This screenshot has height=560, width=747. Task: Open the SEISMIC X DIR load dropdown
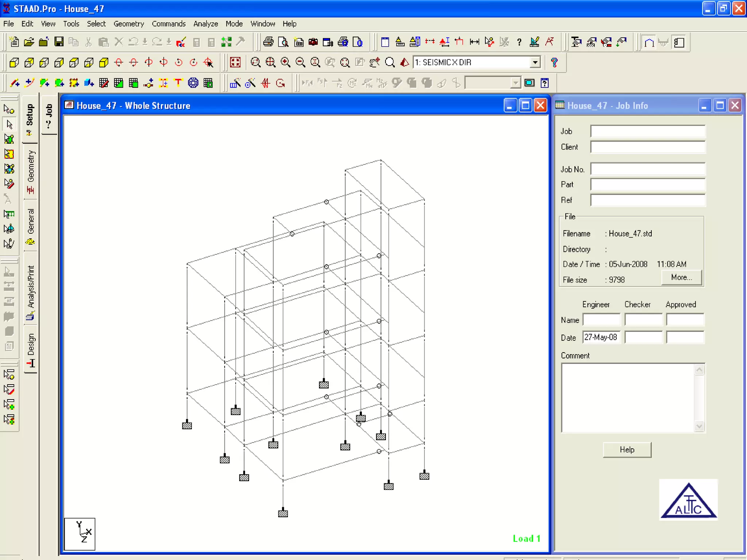(x=535, y=62)
